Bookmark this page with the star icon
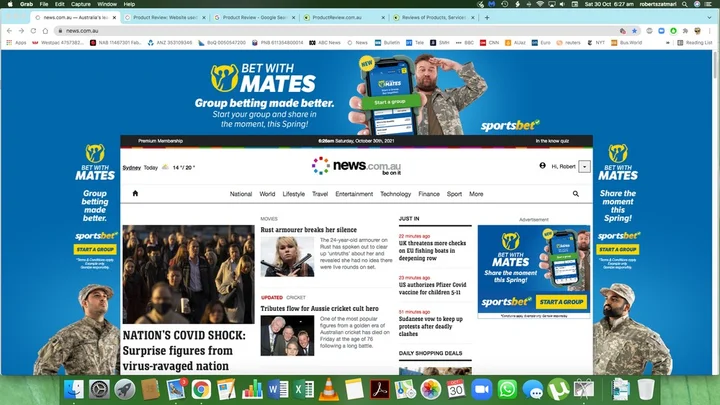The width and height of the screenshot is (720, 405). (634, 31)
